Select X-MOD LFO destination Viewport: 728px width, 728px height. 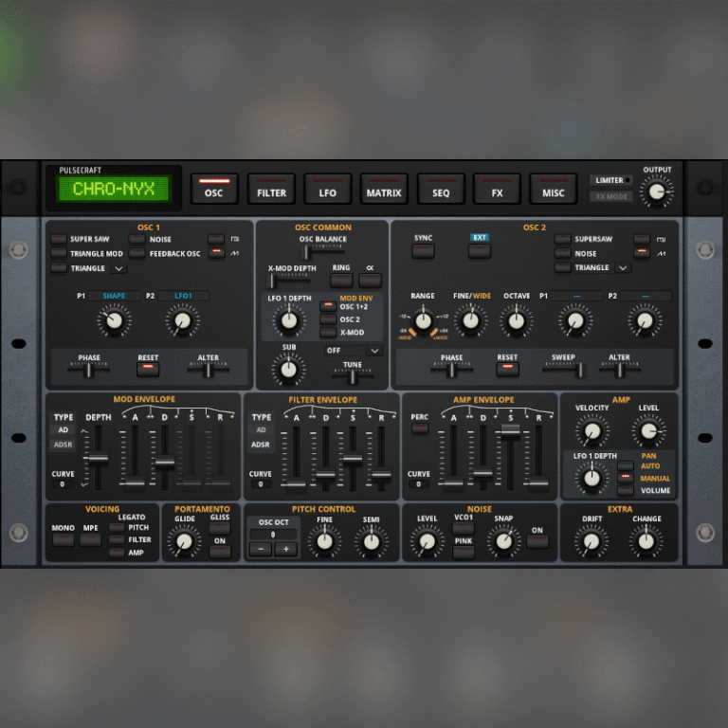tap(328, 332)
